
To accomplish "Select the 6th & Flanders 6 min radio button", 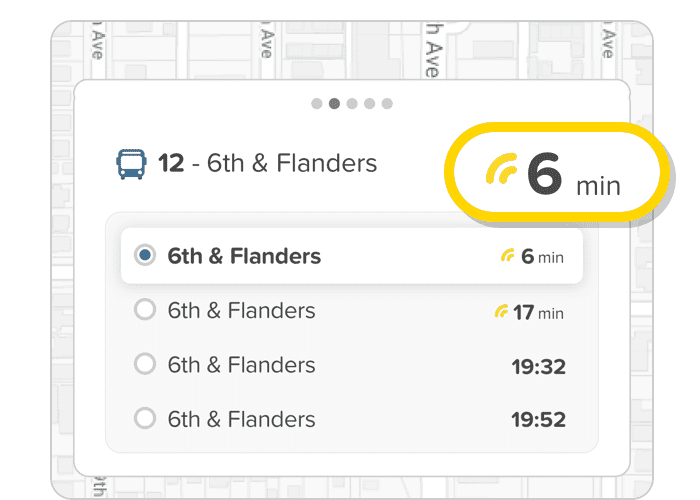I will 145,255.
